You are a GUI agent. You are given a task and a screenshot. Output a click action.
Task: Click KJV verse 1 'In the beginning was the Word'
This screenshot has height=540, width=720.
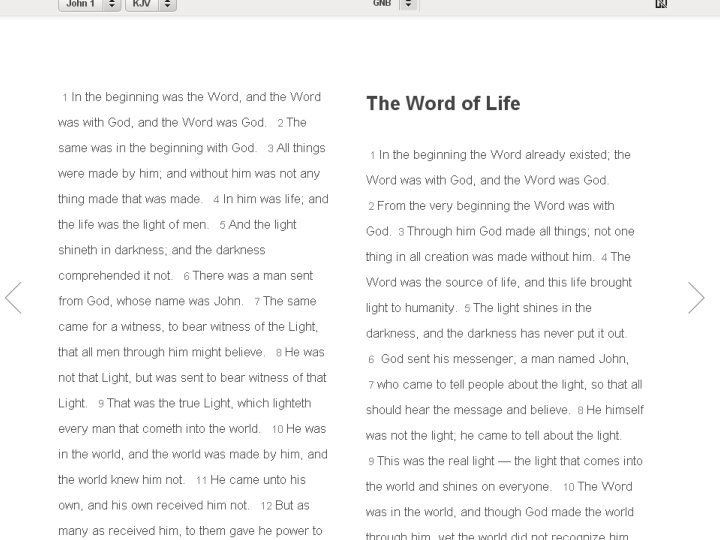tap(156, 97)
